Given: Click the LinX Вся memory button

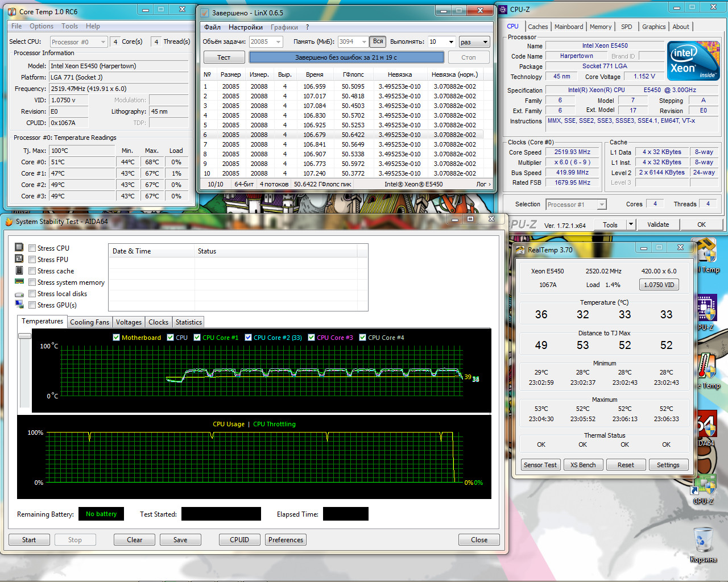Looking at the screenshot, I should pos(378,41).
